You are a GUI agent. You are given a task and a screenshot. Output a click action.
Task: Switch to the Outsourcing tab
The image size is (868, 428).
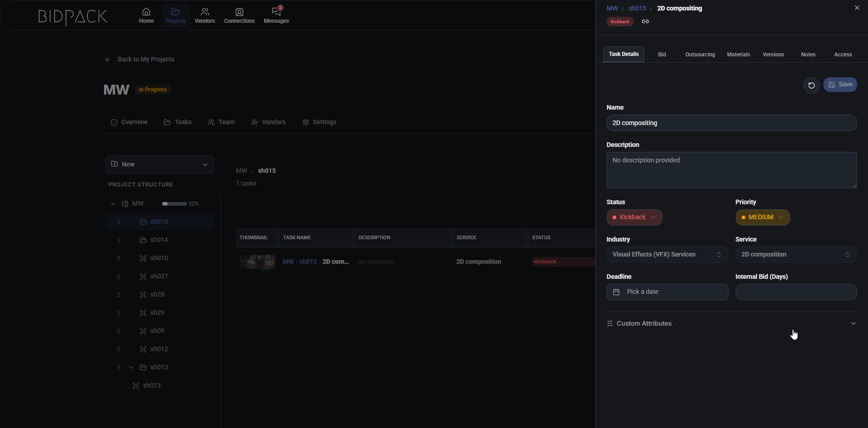pyautogui.click(x=699, y=55)
